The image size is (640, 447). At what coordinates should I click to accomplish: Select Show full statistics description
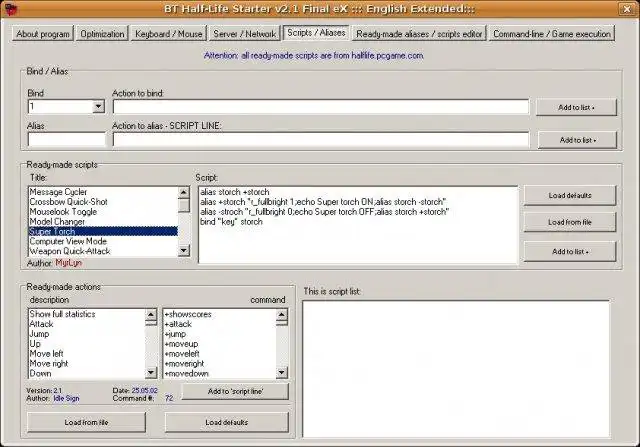[87, 314]
